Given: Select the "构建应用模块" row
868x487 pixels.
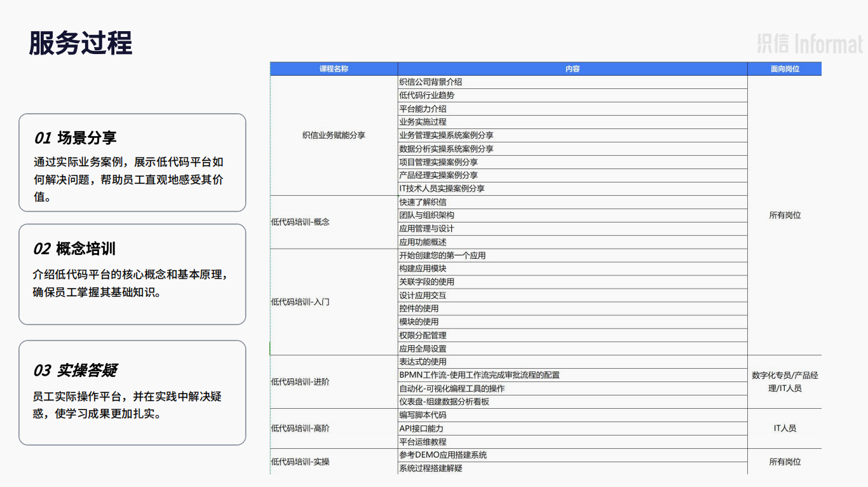Looking at the screenshot, I should click(x=573, y=269).
